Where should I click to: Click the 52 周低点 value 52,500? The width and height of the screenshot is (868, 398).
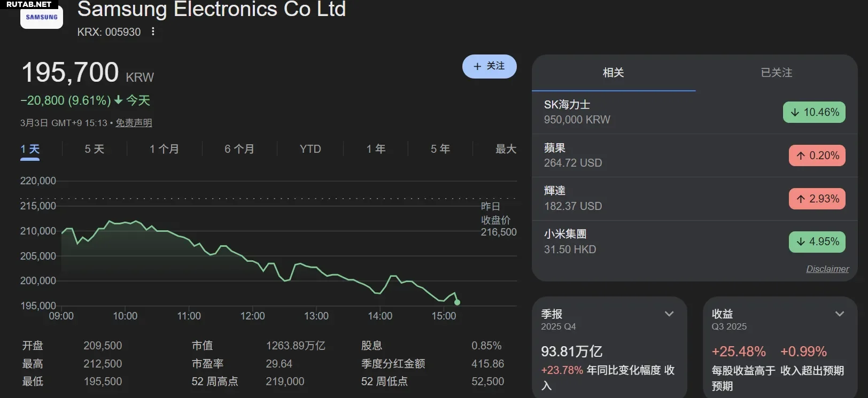[x=487, y=381]
